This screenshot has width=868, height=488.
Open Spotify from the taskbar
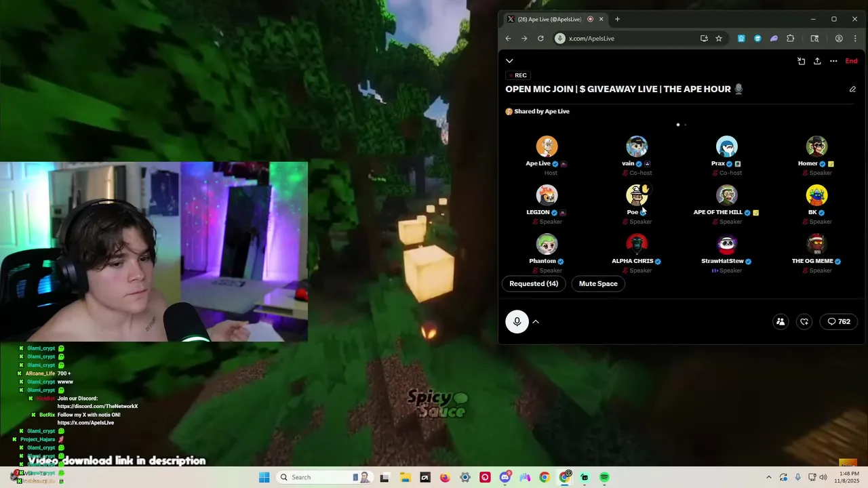coord(604,477)
